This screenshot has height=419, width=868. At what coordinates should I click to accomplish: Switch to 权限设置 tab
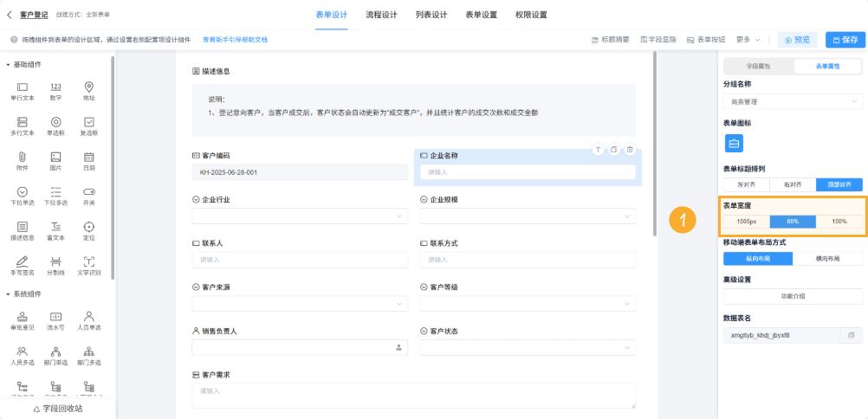pyautogui.click(x=531, y=15)
